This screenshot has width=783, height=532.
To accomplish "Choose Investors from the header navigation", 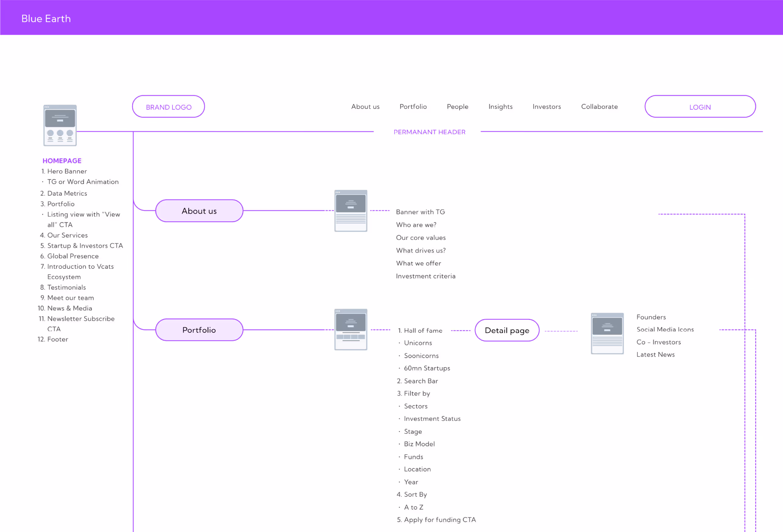I will pyautogui.click(x=547, y=107).
